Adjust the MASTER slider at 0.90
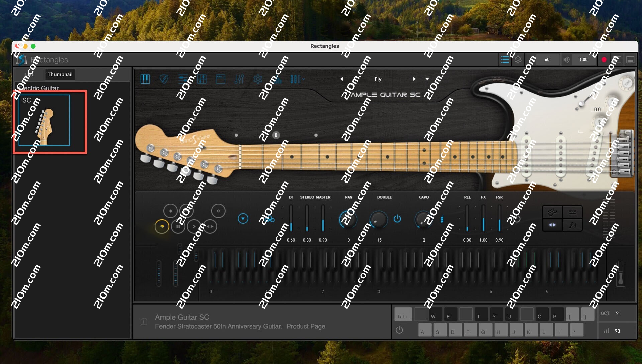Screen dimensions: 642x364 pos(323,218)
